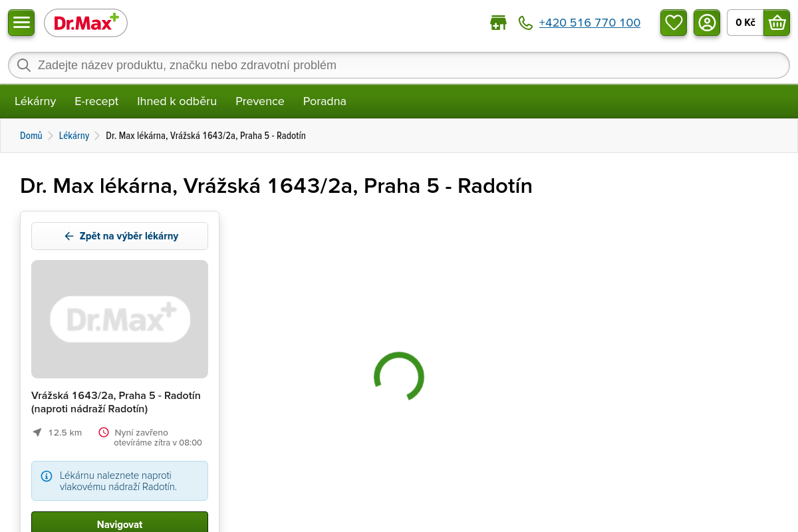
Task: Click the red clock opening hours icon
Action: [x=104, y=432]
